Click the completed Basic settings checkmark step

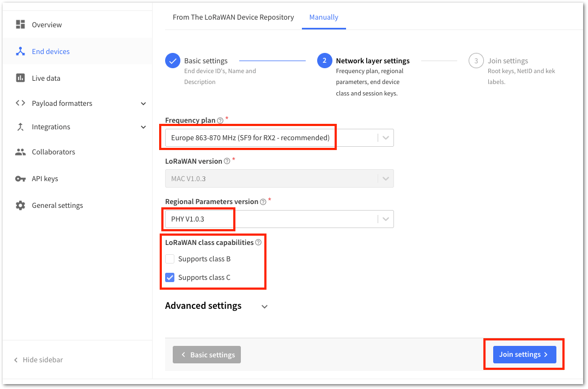[173, 61]
